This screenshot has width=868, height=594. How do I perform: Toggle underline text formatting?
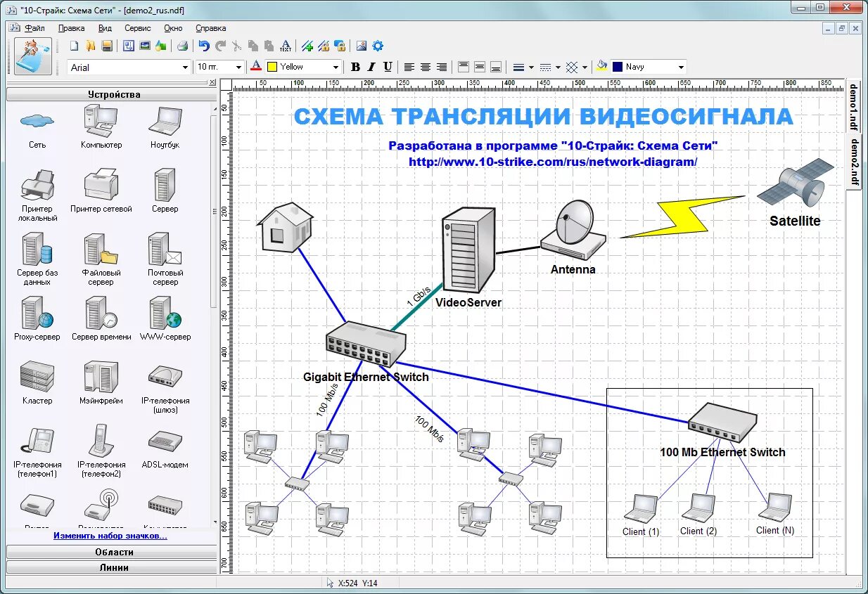[x=388, y=67]
